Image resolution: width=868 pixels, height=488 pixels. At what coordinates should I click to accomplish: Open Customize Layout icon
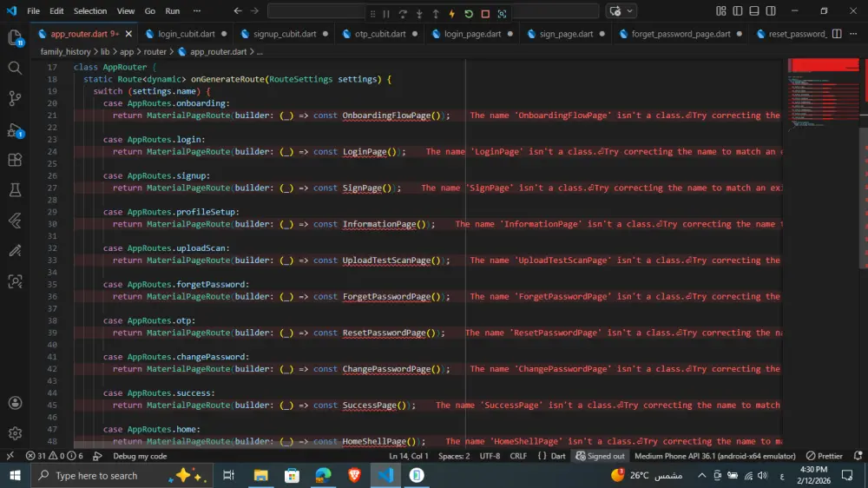(x=720, y=10)
